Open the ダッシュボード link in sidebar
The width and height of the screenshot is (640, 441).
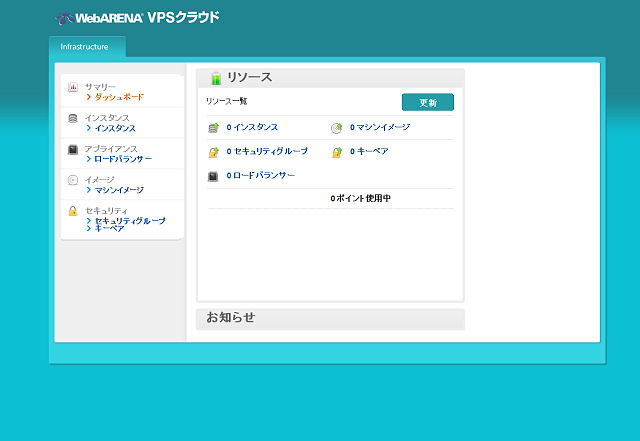[x=119, y=97]
